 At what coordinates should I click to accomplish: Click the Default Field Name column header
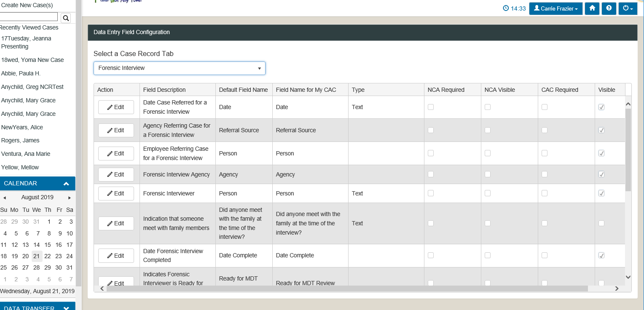pyautogui.click(x=244, y=90)
